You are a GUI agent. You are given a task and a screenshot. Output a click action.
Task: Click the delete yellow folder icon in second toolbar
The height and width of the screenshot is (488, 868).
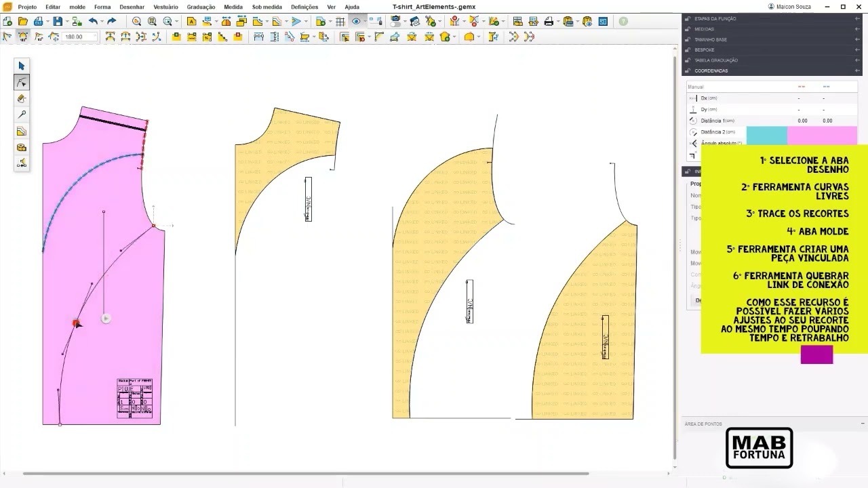238,37
